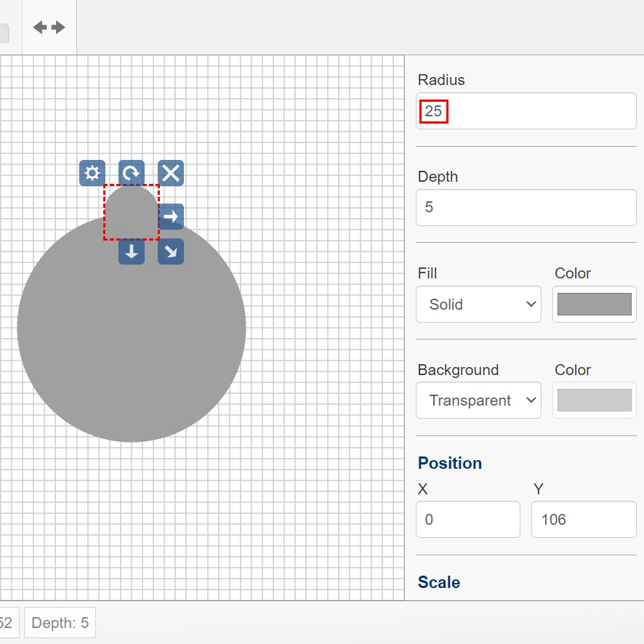Image resolution: width=644 pixels, height=644 pixels.
Task: Click the 'Depth: 5' status bar indicator
Action: tap(60, 623)
